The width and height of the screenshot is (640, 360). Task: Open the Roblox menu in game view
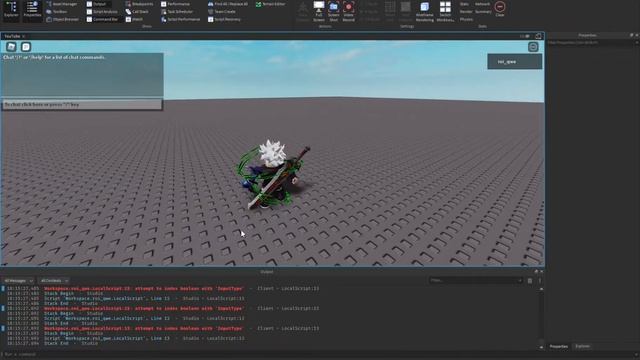pos(11,47)
